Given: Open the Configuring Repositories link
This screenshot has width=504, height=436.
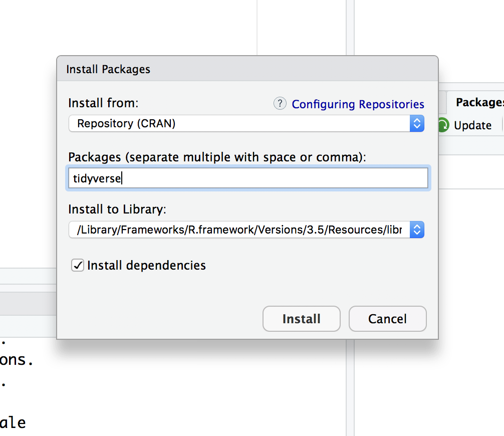Looking at the screenshot, I should coord(358,104).
